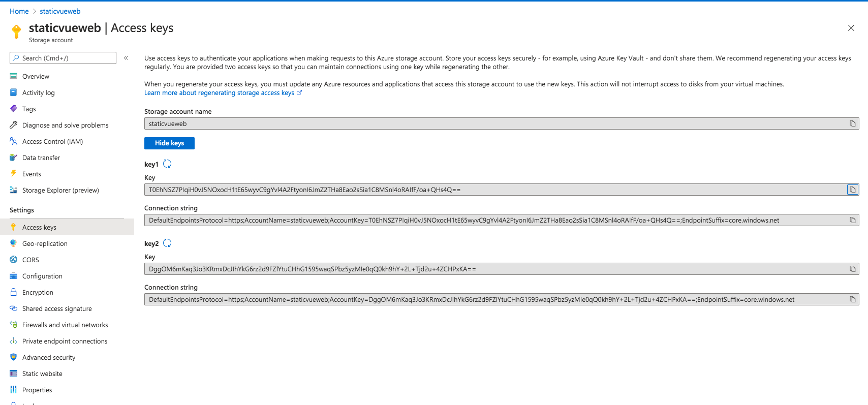Click the Geo-replication globe icon

click(x=14, y=243)
